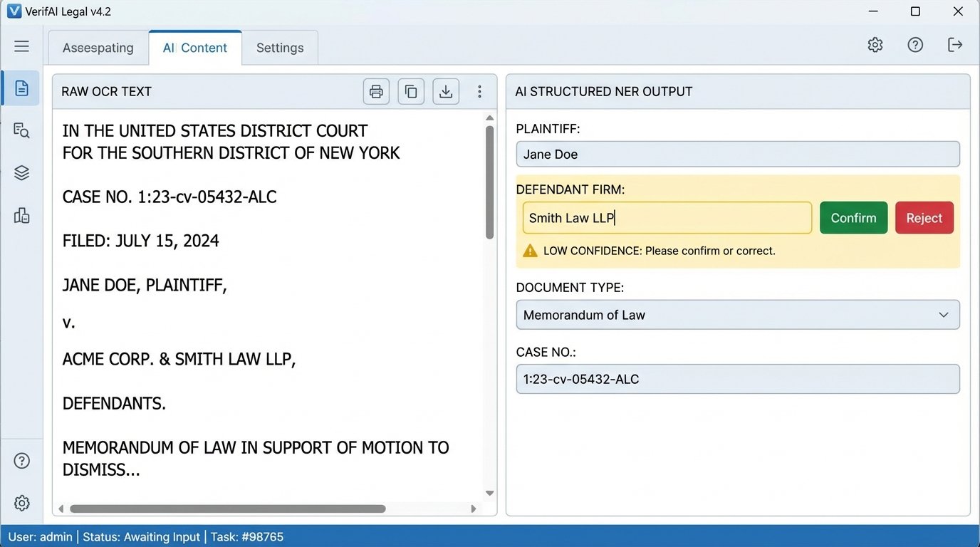Reject the low-confidence defendant firm
Image resolution: width=980 pixels, height=547 pixels.
(924, 218)
